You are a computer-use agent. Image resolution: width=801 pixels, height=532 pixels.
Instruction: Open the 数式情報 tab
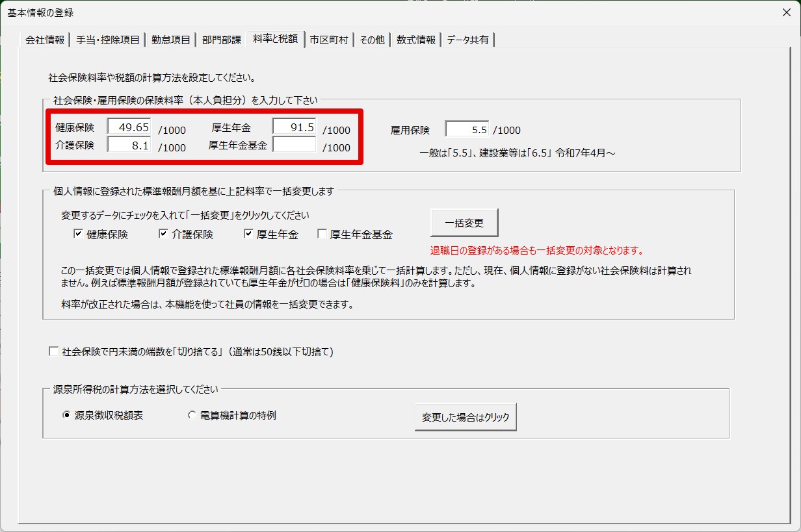(416, 40)
